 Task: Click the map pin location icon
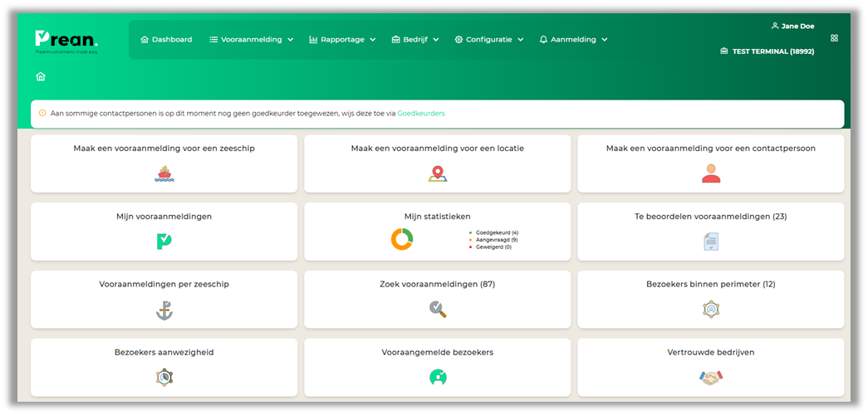[x=438, y=173]
